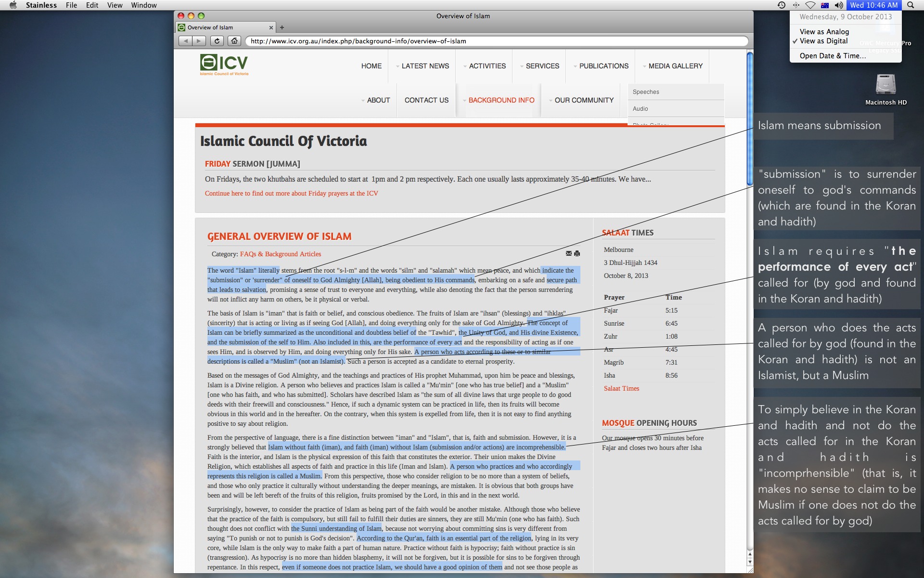Click the Time Machine menu bar icon
924x578 pixels.
(782, 5)
